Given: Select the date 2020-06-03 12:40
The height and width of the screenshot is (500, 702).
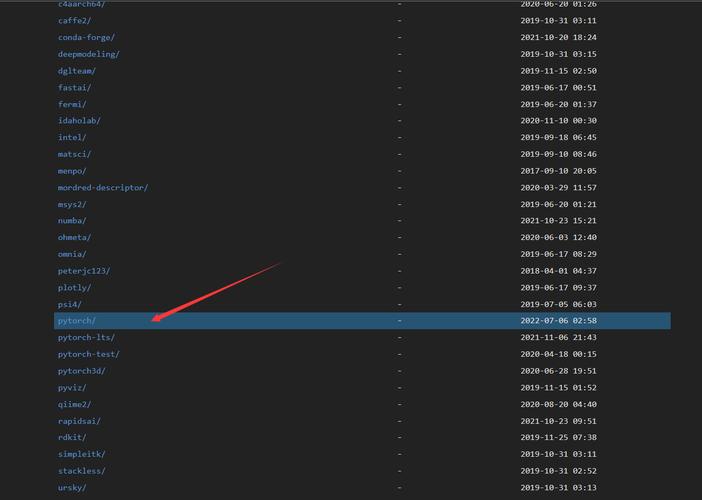Looking at the screenshot, I should coord(558,237).
